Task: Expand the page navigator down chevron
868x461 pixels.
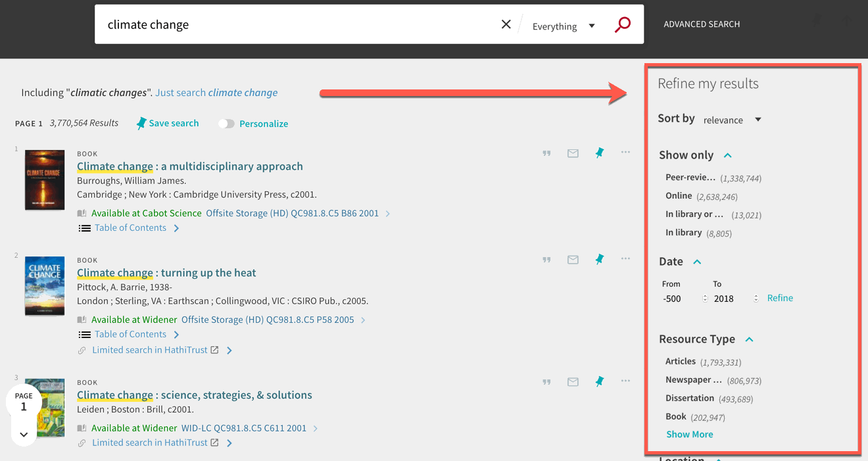Action: pyautogui.click(x=24, y=434)
